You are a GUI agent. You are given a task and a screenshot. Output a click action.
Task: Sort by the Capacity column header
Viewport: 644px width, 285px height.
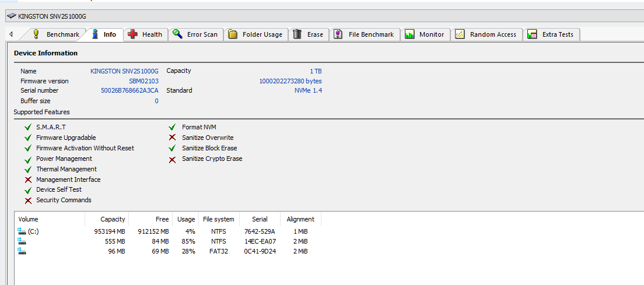click(x=107, y=219)
